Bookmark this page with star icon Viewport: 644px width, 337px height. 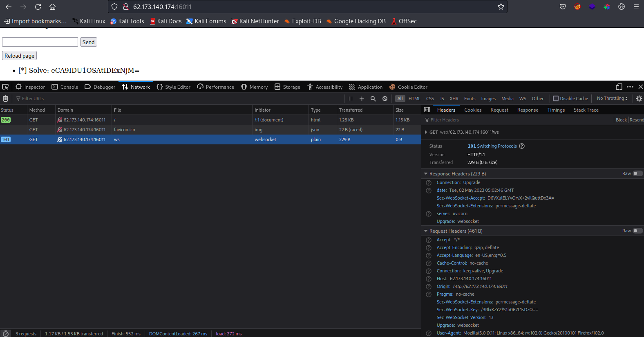[x=501, y=7]
